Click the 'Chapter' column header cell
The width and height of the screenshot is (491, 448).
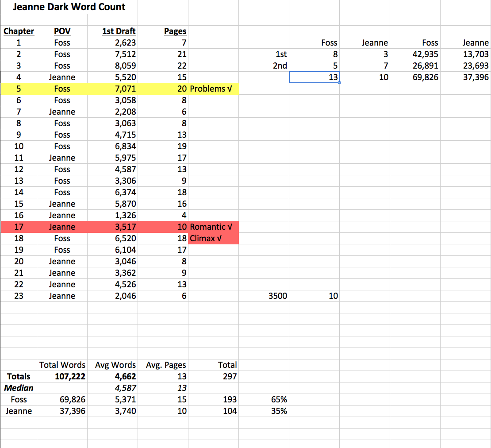click(x=19, y=31)
